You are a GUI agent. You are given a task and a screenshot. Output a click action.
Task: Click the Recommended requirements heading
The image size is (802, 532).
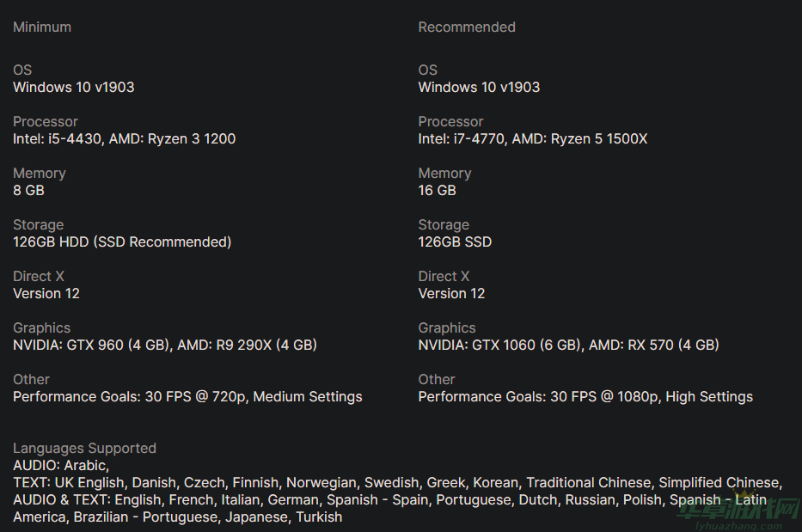[x=467, y=28]
